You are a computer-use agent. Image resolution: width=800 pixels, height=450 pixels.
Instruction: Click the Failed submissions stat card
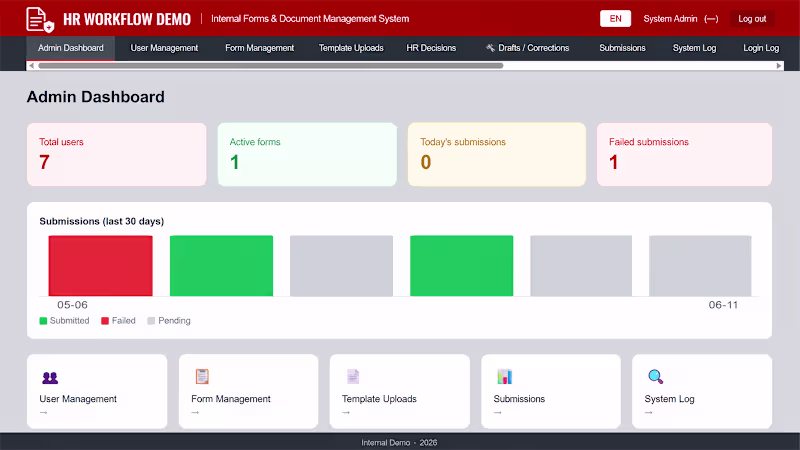coord(684,154)
